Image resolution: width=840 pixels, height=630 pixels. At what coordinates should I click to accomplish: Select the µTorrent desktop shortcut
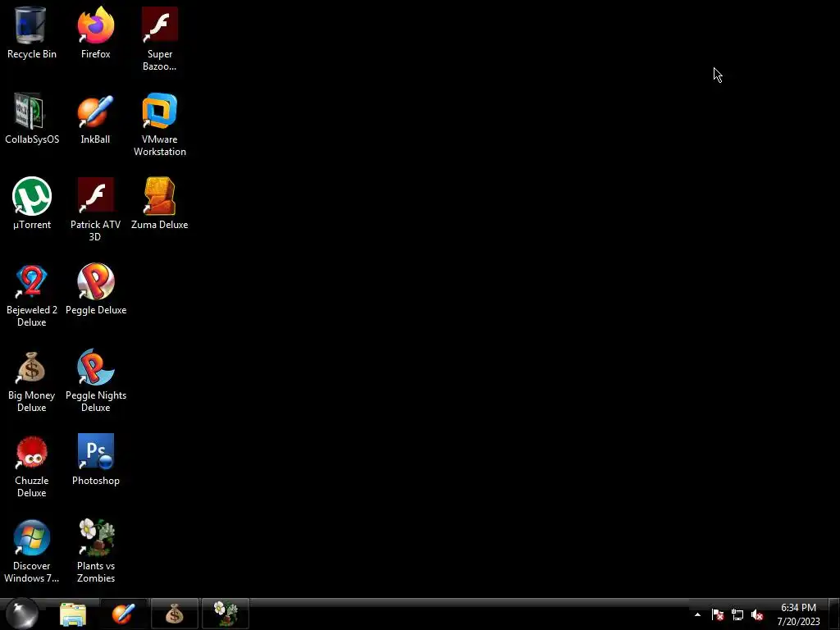point(32,203)
